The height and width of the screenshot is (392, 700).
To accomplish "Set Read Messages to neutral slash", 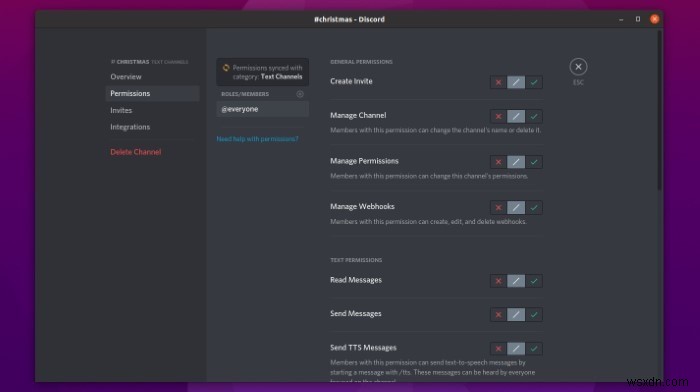I will (516, 281).
